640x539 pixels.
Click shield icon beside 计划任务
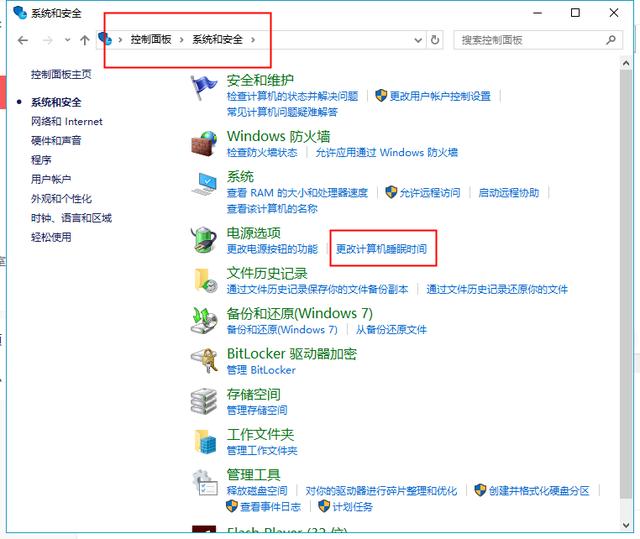click(324, 506)
